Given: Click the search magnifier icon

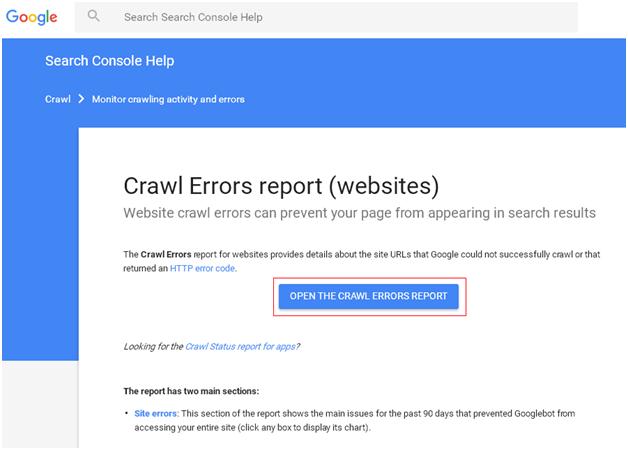Looking at the screenshot, I should click(x=94, y=17).
